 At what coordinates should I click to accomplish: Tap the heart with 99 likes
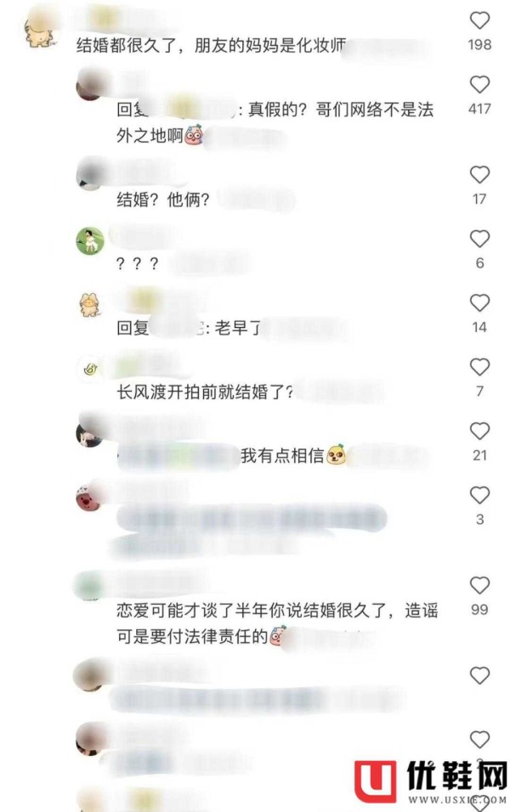click(x=479, y=585)
